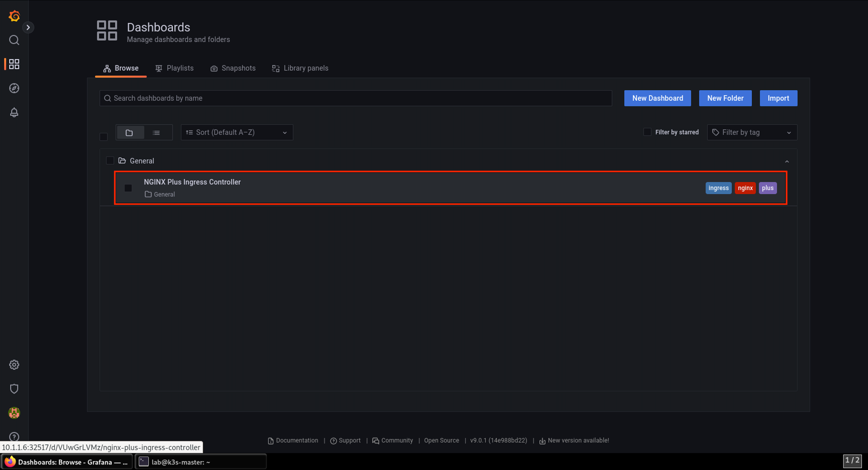
Task: Tick the General folder checkbox
Action: 110,160
